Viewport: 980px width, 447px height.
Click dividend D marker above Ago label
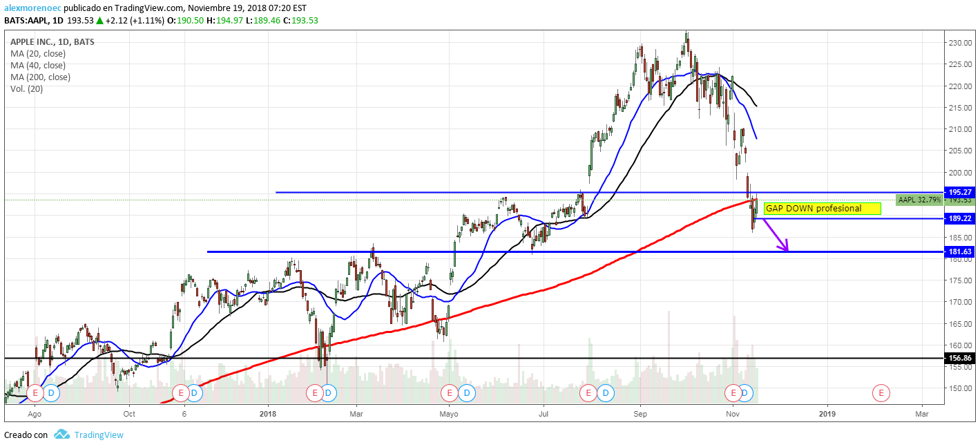pyautogui.click(x=52, y=393)
